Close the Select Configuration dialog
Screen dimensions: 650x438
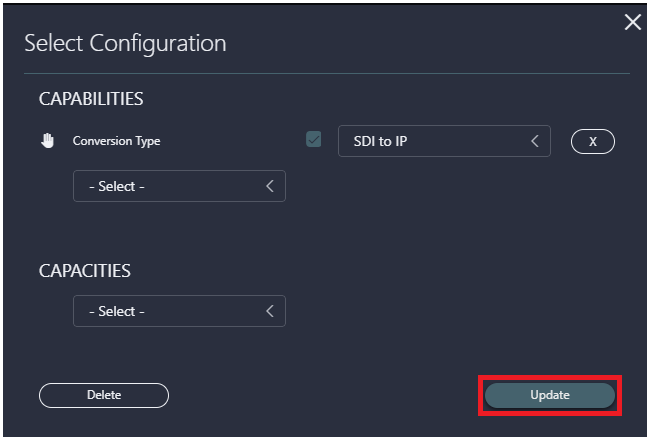pyautogui.click(x=633, y=22)
